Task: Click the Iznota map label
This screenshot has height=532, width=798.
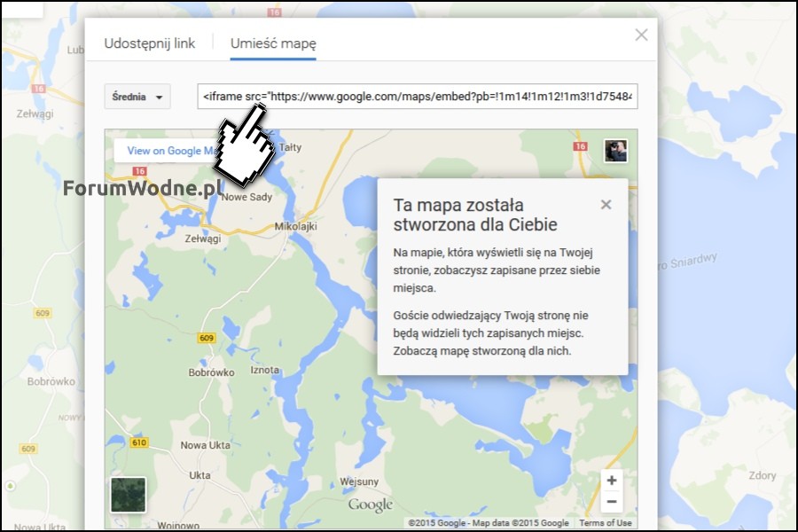Action: [264, 370]
